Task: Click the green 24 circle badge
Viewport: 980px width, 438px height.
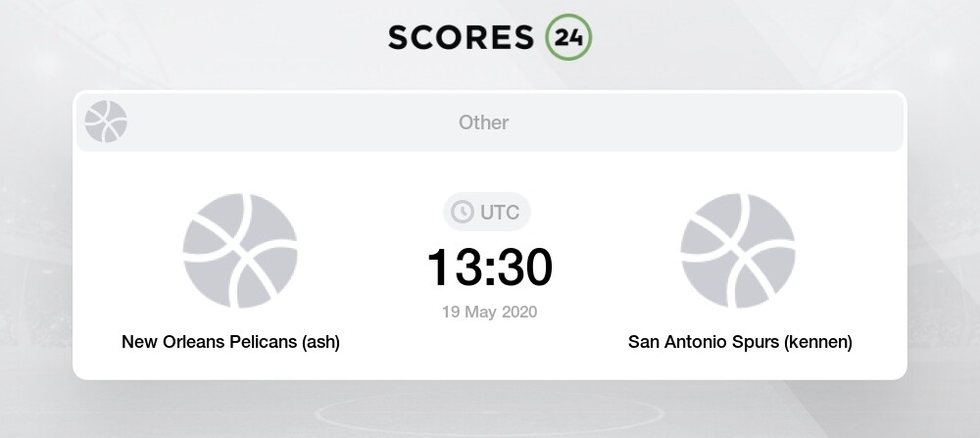Action: click(x=568, y=37)
